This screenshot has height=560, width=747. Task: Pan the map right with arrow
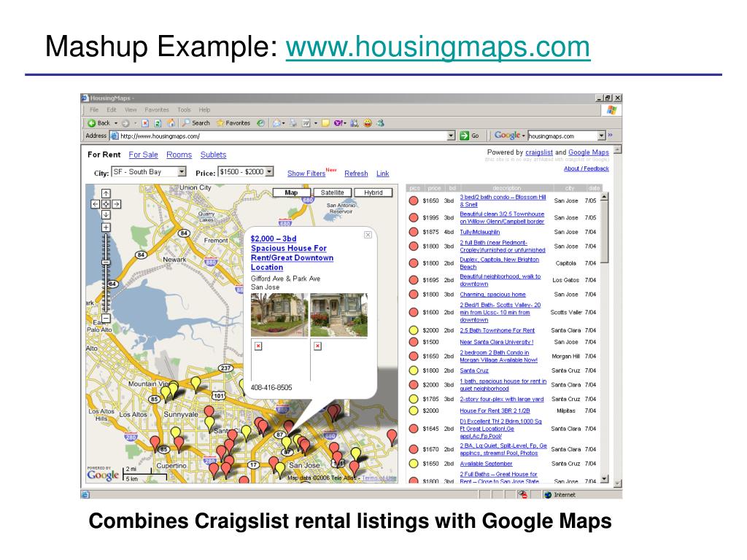point(116,204)
